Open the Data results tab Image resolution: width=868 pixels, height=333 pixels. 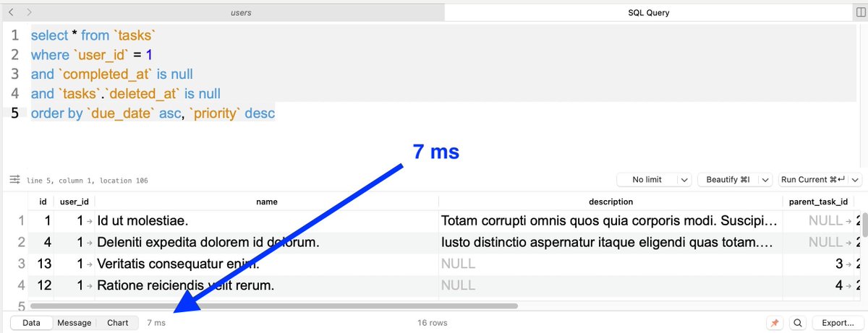pos(31,323)
